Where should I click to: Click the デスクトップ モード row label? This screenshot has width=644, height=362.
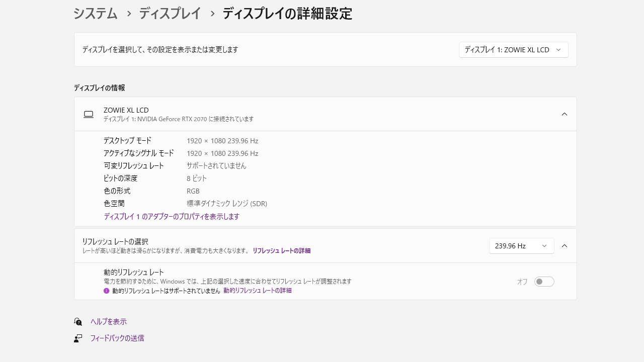[127, 141]
